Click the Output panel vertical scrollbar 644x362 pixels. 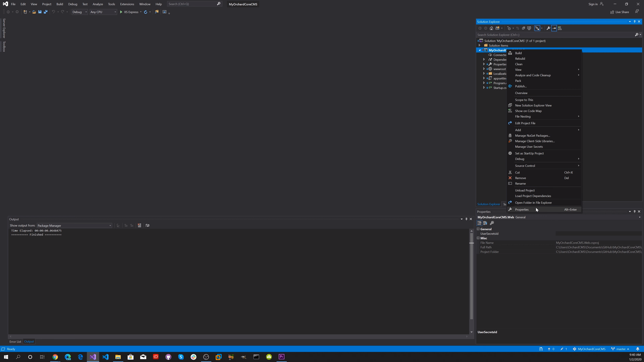[x=471, y=276]
